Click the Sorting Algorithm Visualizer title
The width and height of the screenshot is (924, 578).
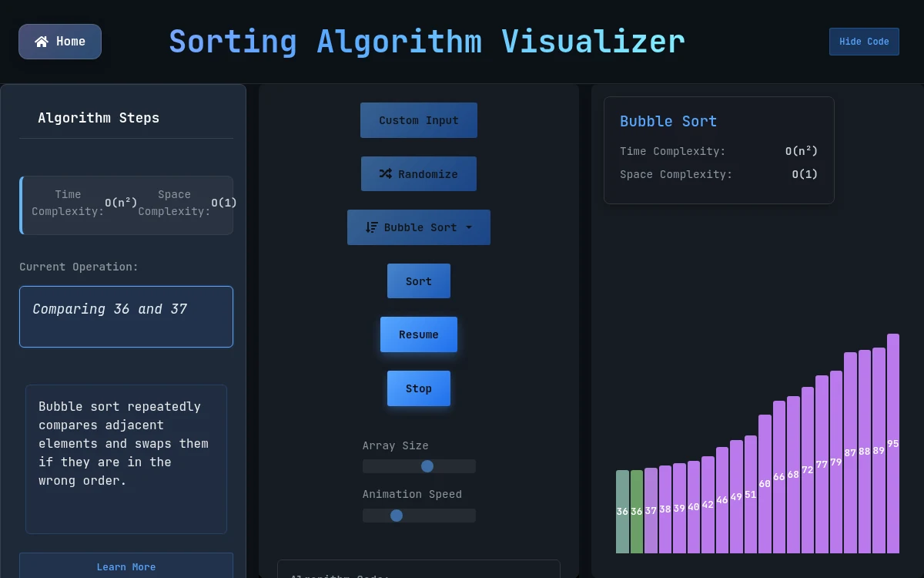coord(427,42)
